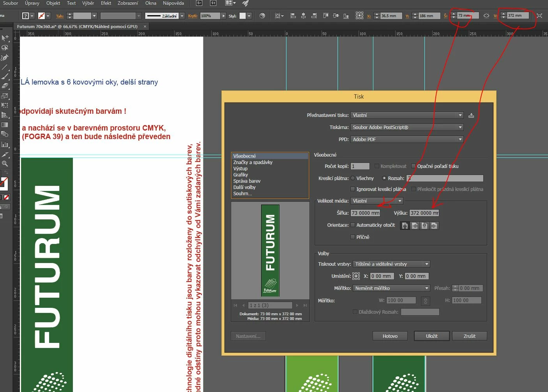Select Správa barev in print categories

[x=270, y=181]
